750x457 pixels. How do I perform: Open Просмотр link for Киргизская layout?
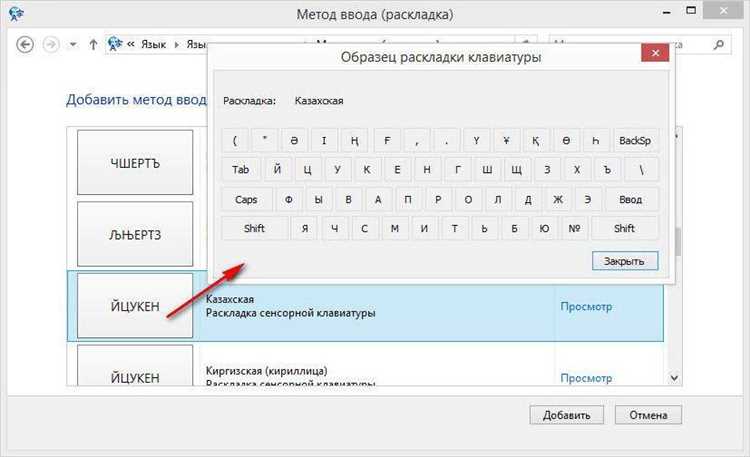[586, 378]
